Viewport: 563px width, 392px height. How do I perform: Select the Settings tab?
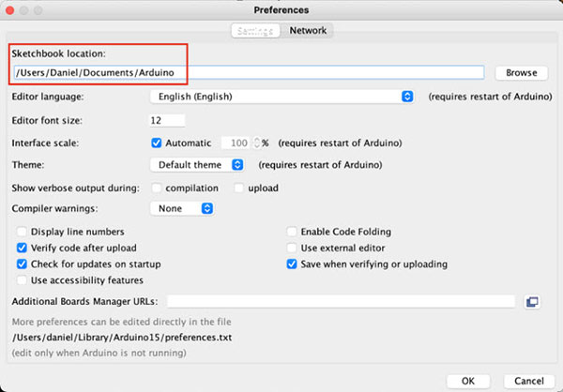(255, 30)
